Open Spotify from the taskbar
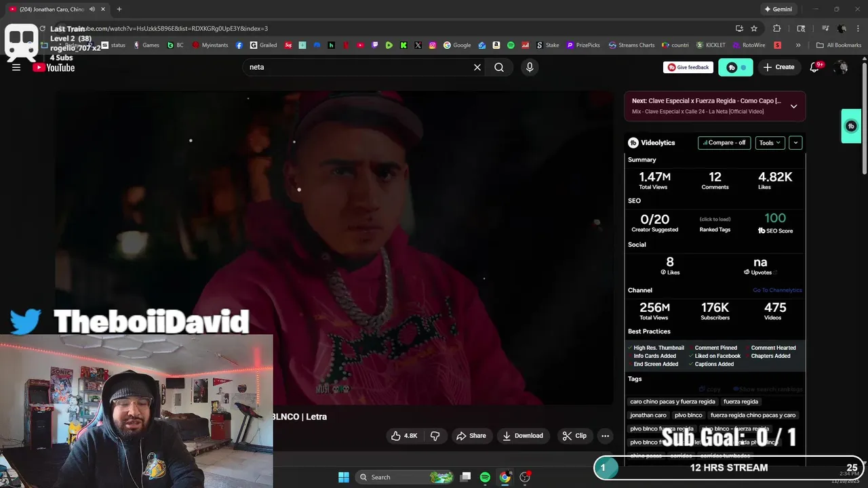 coord(485,477)
